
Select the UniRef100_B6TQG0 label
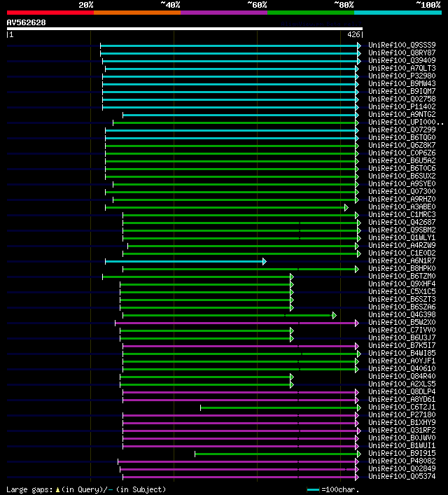click(x=402, y=137)
